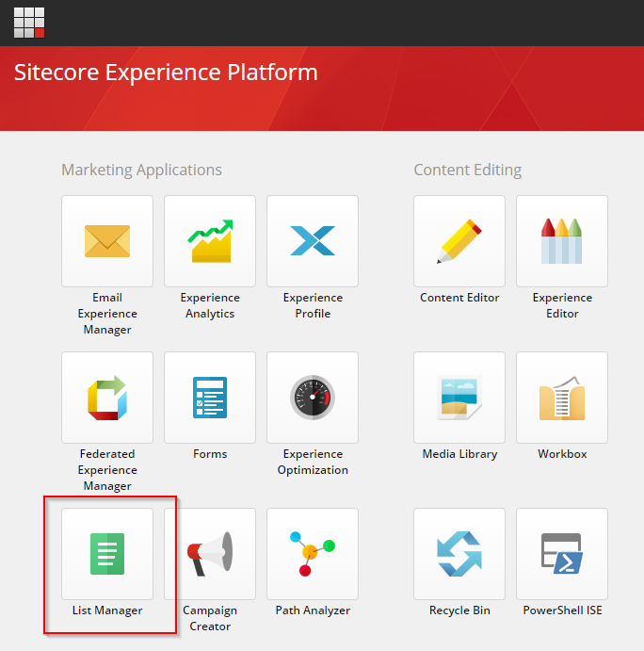Screen dimensions: 644x651
Task: Open Experience Optimization gauge tile
Action: tap(313, 398)
